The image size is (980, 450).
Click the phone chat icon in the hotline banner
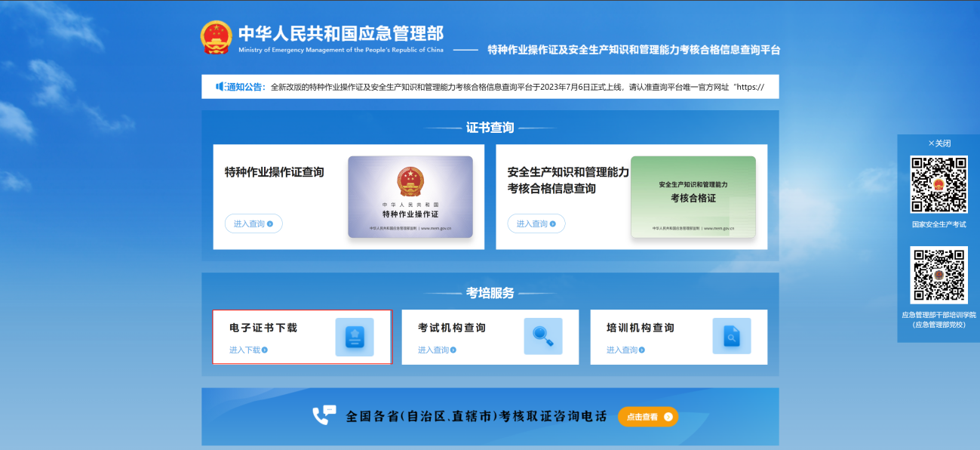click(324, 416)
